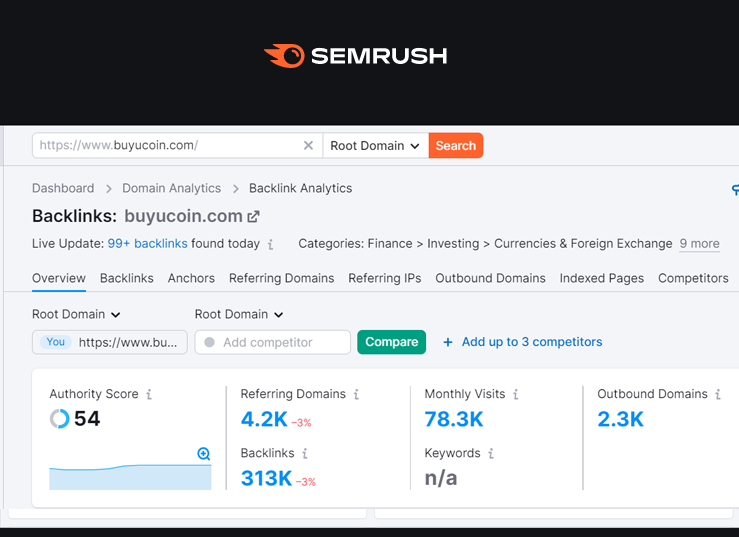The height and width of the screenshot is (537, 739).
Task: Click the Authority Score trend chart
Action: 130,477
